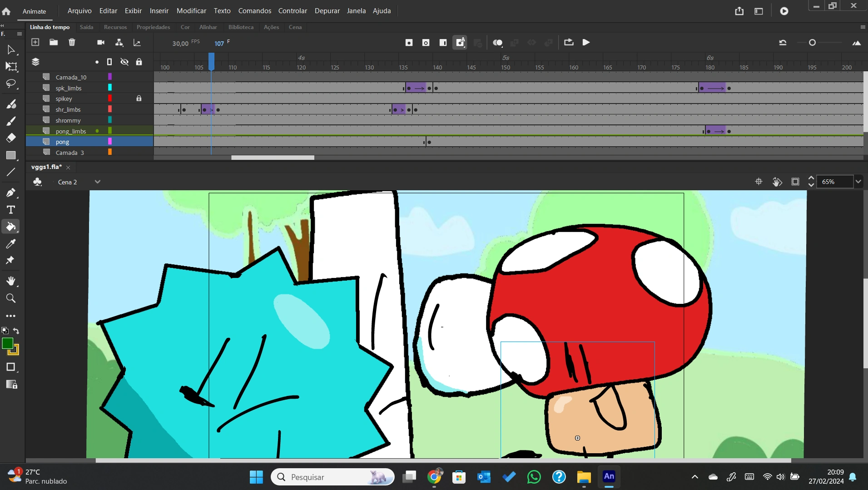This screenshot has height=490, width=868.
Task: Select the pong layer in the timeline
Action: pyautogui.click(x=62, y=141)
